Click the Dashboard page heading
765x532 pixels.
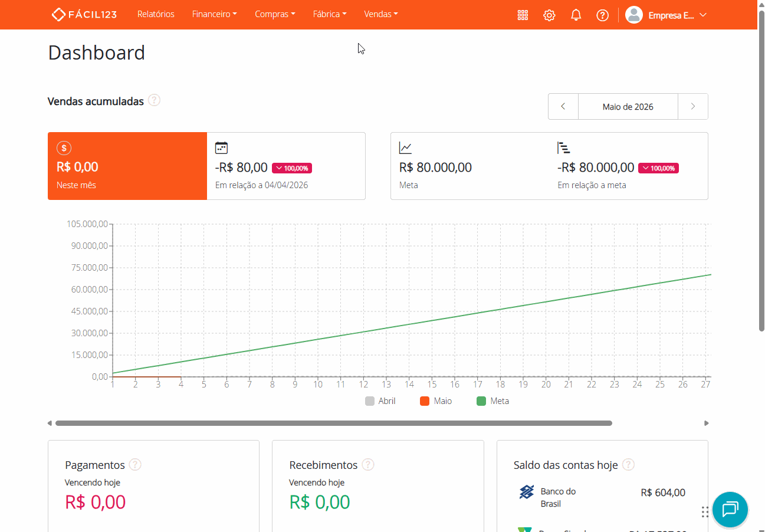(97, 52)
